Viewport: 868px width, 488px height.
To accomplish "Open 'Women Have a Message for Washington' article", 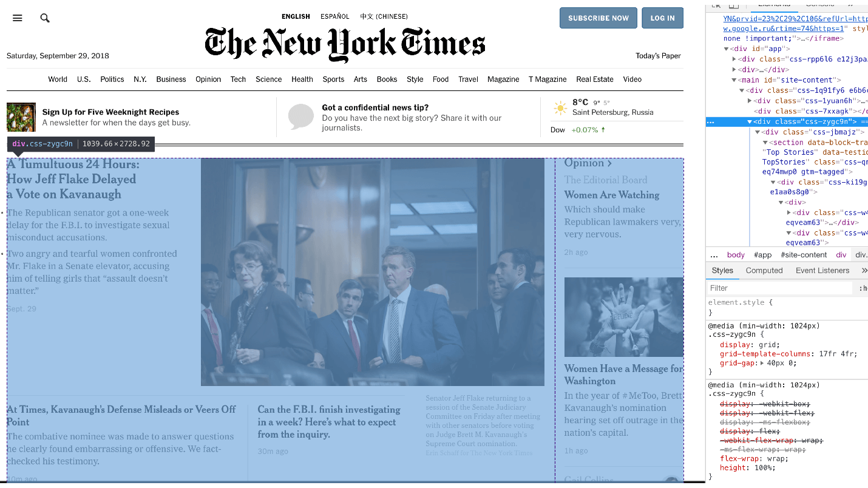I will click(623, 374).
